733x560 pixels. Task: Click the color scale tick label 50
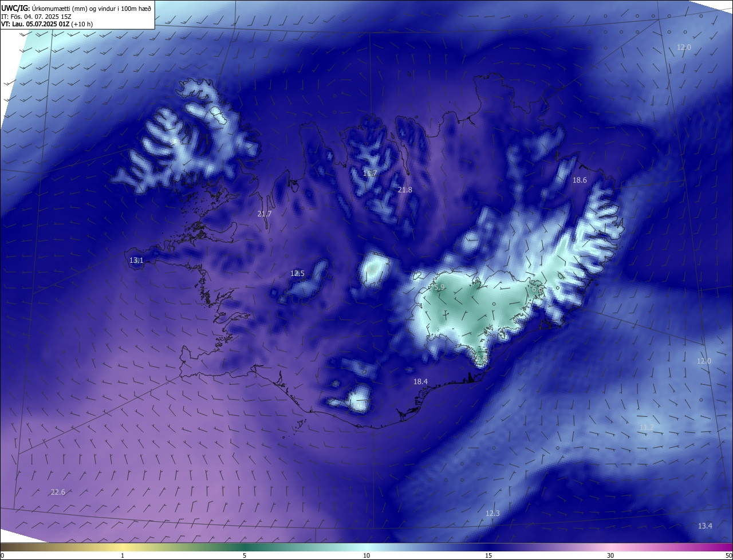pos(728,555)
